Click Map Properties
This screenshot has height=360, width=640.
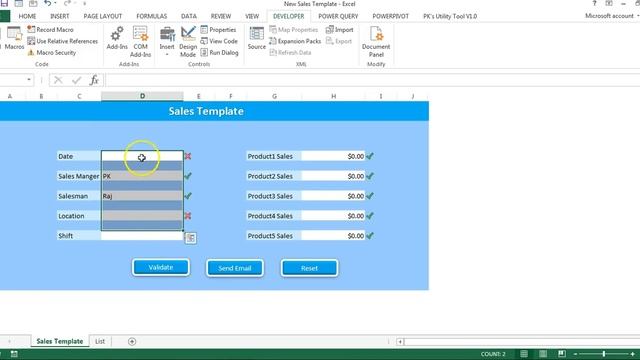(x=293, y=30)
